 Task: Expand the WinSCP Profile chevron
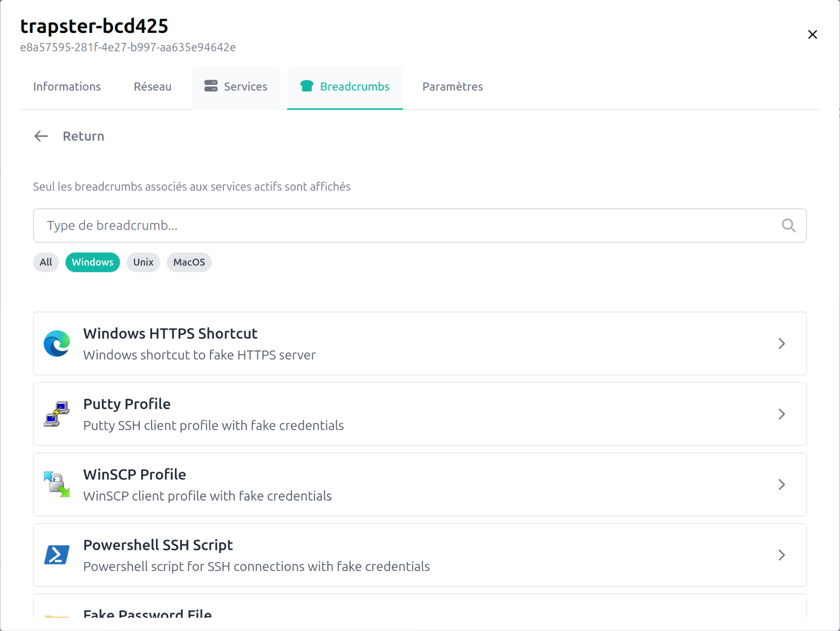781,484
